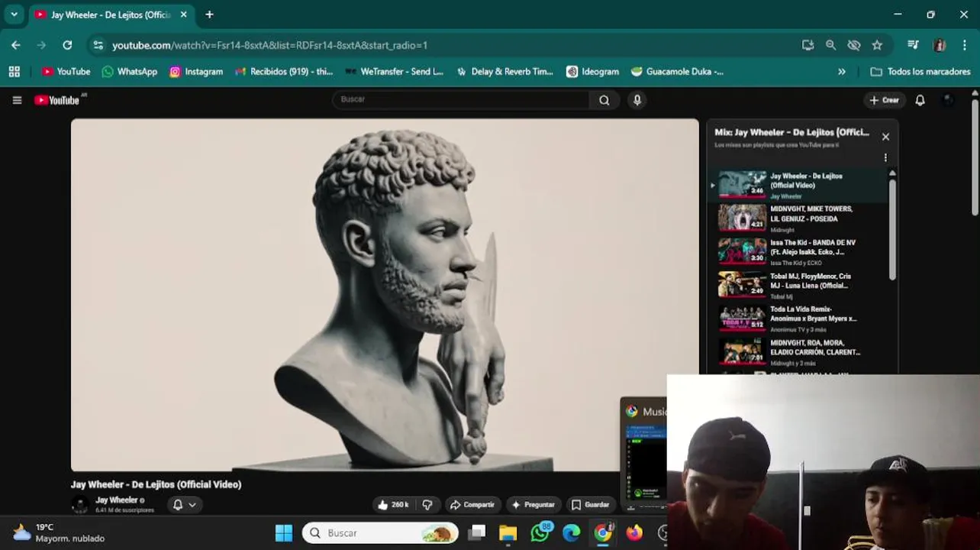Play MIDNVGHT, MIKE TOWERS - POSEIDA from playlist
The image size is (980, 550).
[x=798, y=218]
